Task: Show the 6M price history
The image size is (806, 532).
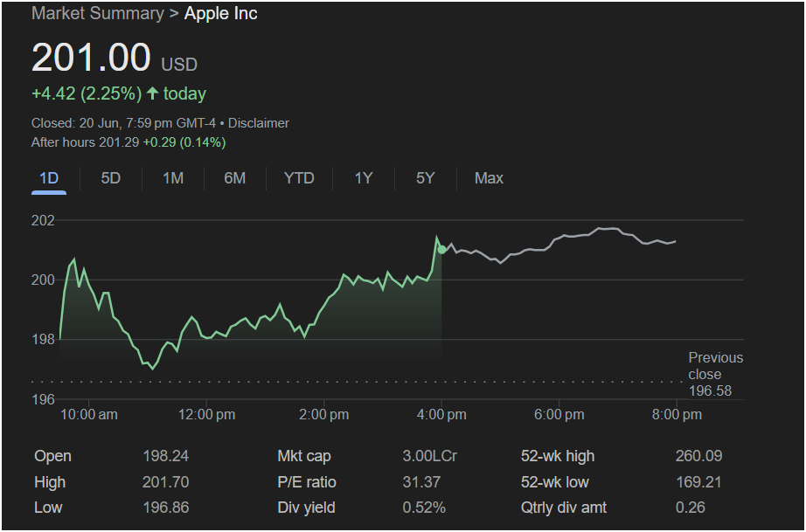Action: 234,178
